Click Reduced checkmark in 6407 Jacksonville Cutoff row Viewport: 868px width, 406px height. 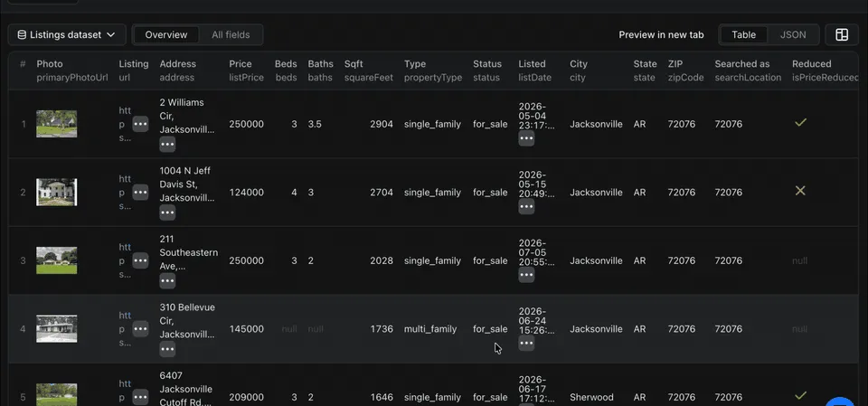coord(800,395)
